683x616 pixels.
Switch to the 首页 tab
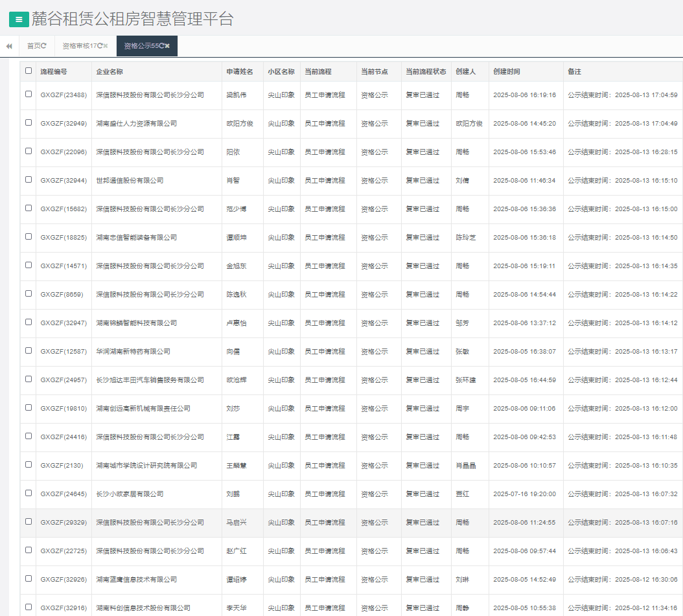tap(33, 46)
